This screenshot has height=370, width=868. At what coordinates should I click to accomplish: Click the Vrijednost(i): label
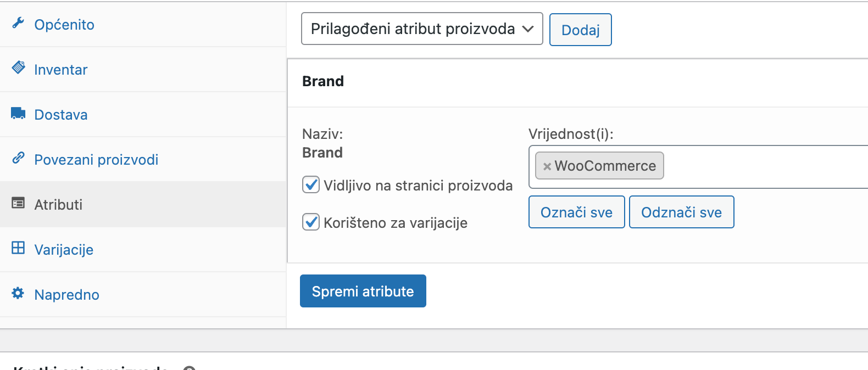click(571, 134)
